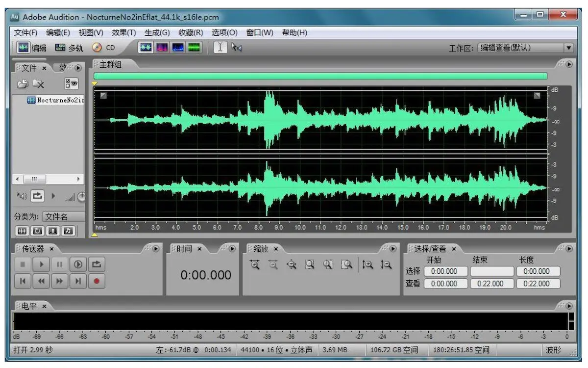Viewport: 588px width, 368px height.
Task: Open 分类为 sort-by dropdown
Action: click(x=63, y=216)
